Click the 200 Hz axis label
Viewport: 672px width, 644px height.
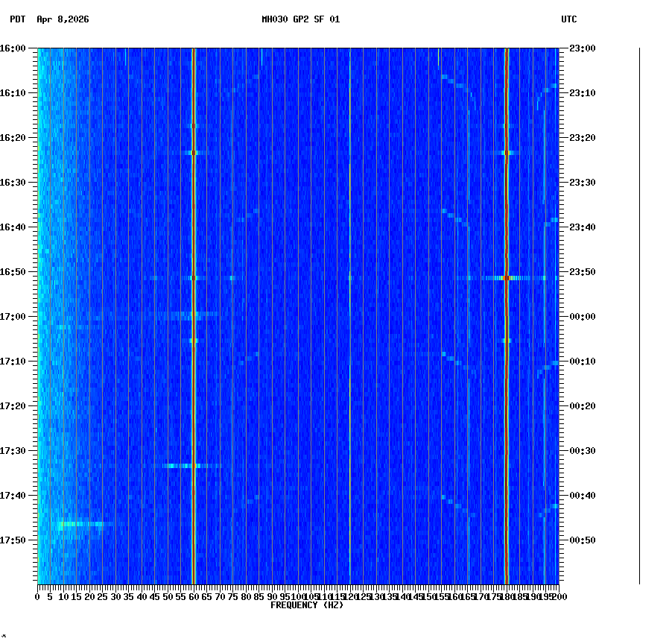point(557,597)
